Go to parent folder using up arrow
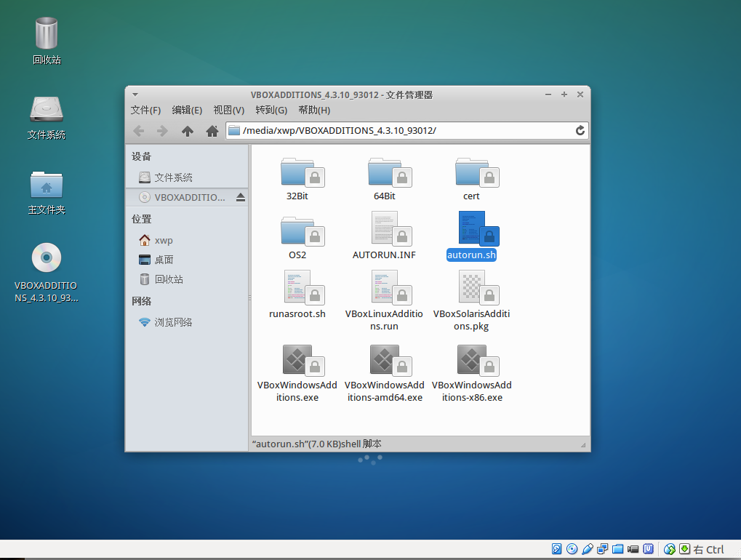Image resolution: width=741 pixels, height=560 pixels. point(187,131)
